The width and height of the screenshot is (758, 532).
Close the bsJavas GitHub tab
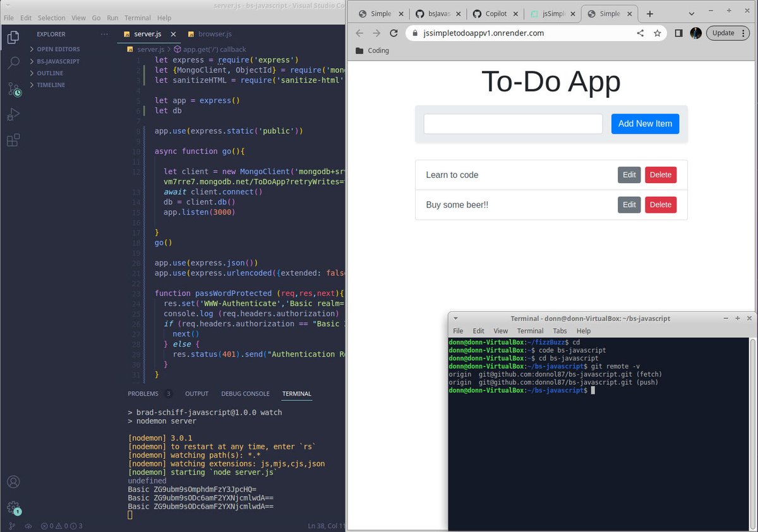(x=459, y=14)
